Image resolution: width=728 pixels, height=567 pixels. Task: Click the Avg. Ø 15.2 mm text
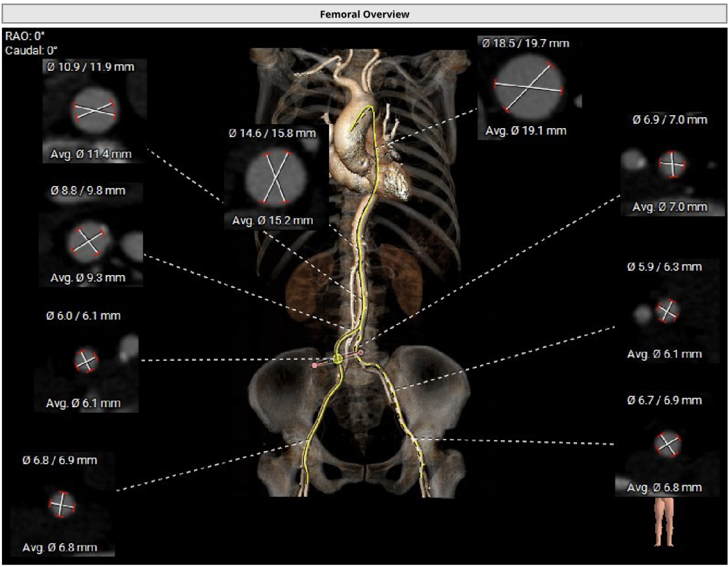pos(272,220)
